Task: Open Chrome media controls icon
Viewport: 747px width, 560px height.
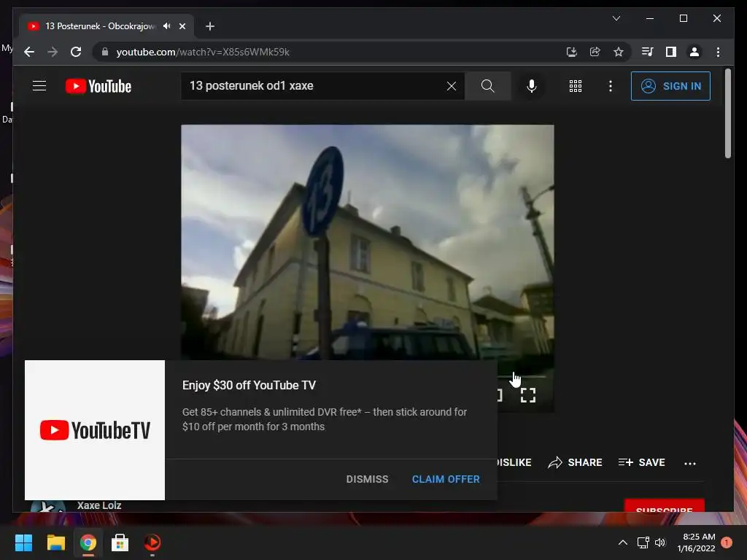Action: pyautogui.click(x=647, y=52)
